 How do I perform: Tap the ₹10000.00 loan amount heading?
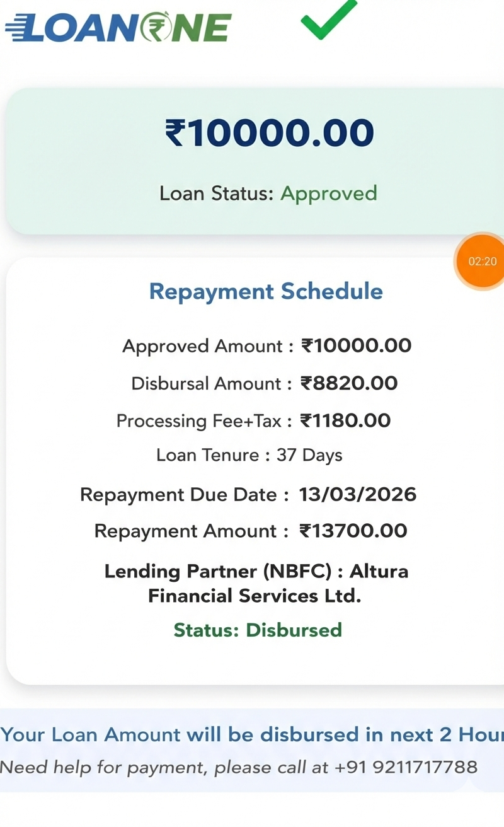pos(270,134)
